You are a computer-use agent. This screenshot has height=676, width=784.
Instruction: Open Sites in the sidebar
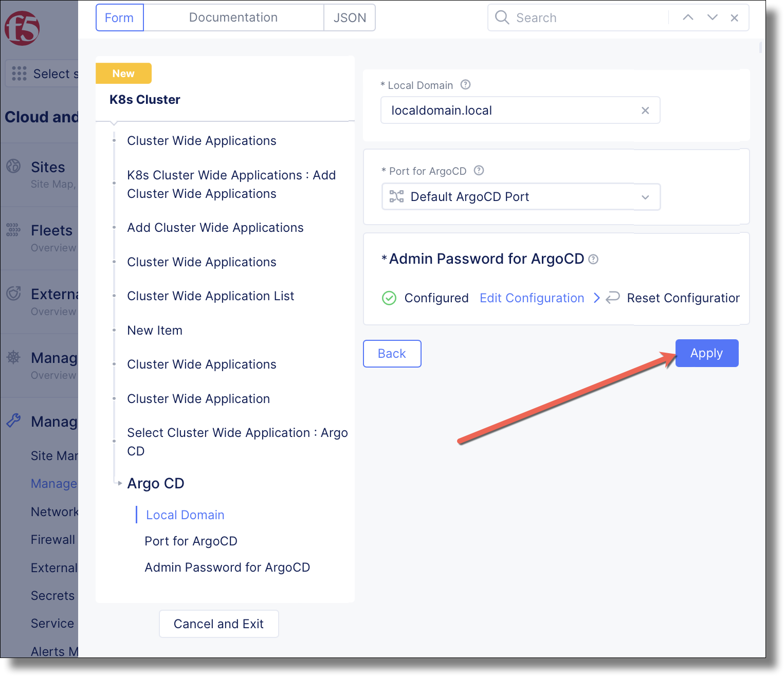click(x=48, y=167)
